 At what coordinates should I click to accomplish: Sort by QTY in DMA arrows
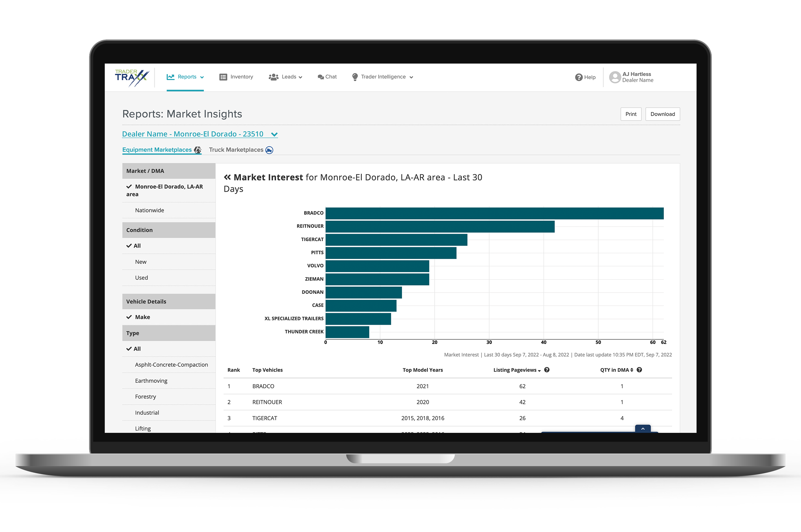(632, 370)
